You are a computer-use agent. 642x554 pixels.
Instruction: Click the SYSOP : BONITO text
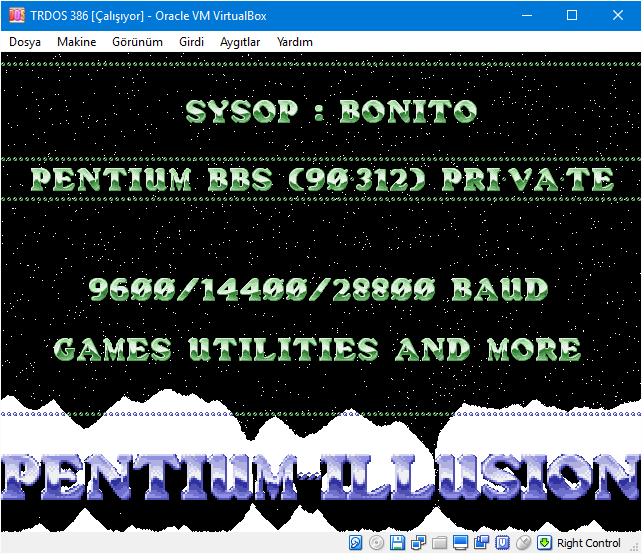(x=332, y=111)
